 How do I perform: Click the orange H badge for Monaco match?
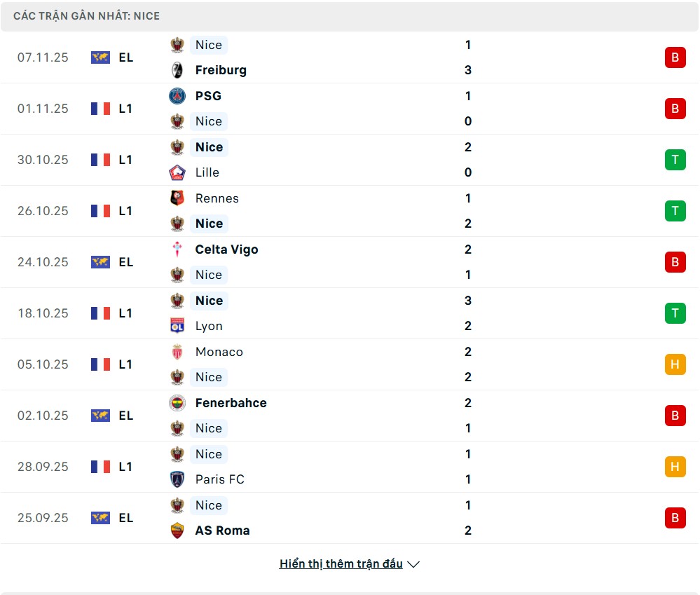pyautogui.click(x=675, y=364)
